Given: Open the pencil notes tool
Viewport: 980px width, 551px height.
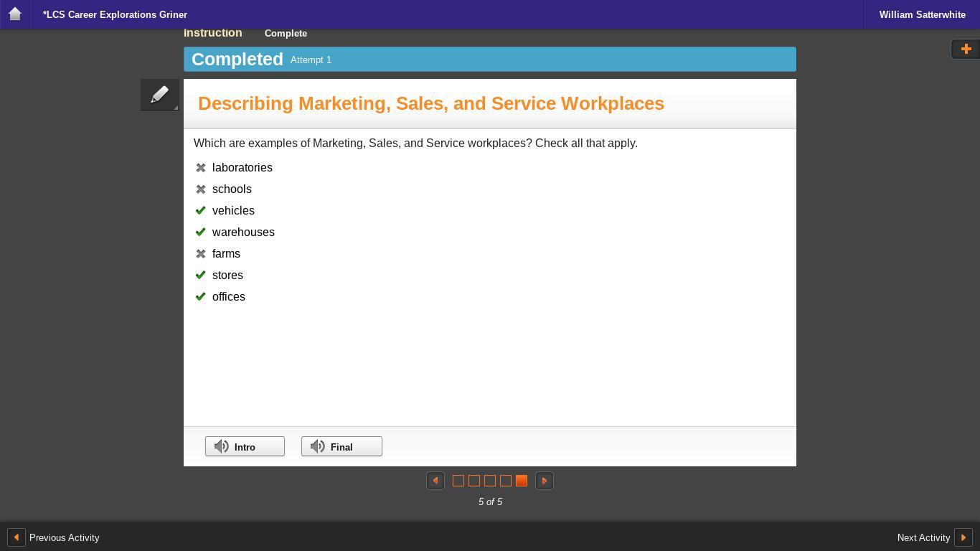Looking at the screenshot, I should [159, 95].
